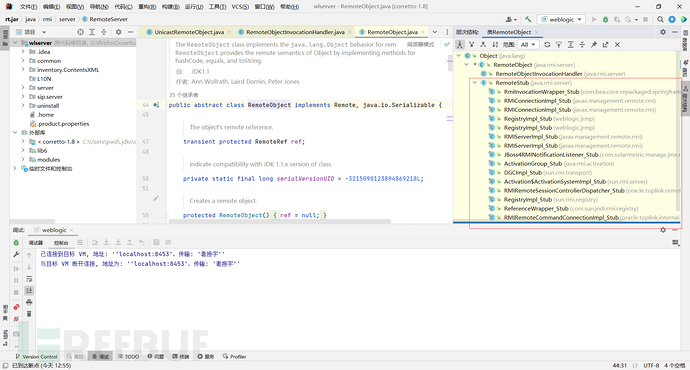Pin the hierarchy tab
The height and width of the screenshot is (370, 690).
(594, 44)
